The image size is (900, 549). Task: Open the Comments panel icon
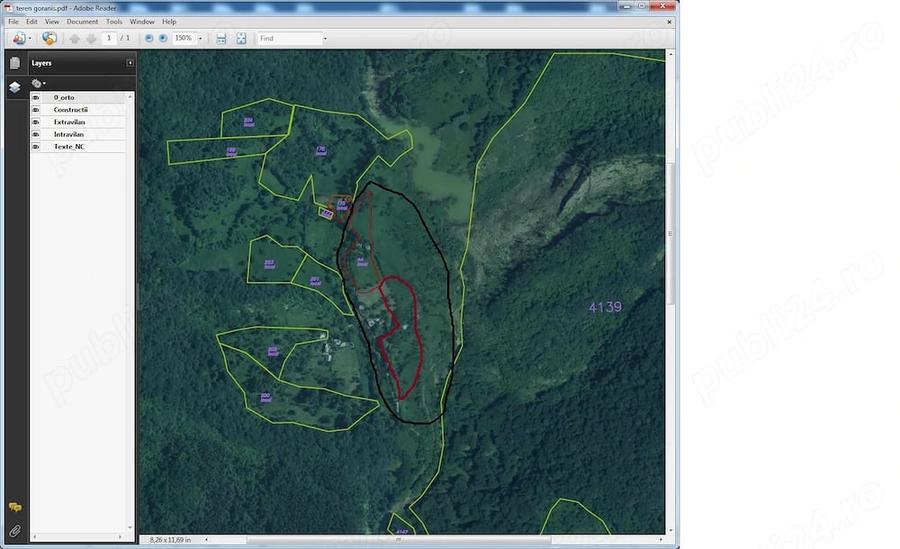(15, 507)
